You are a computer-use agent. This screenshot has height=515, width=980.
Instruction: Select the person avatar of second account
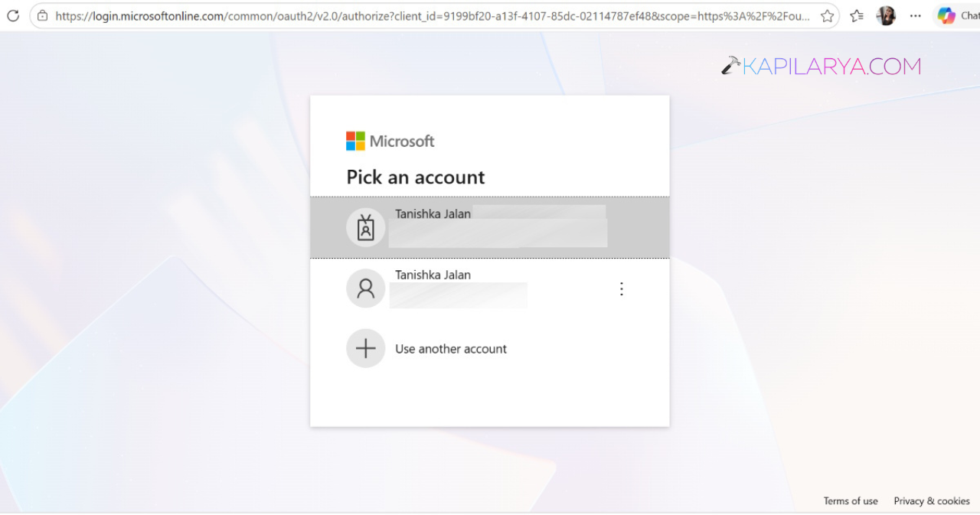pos(366,288)
